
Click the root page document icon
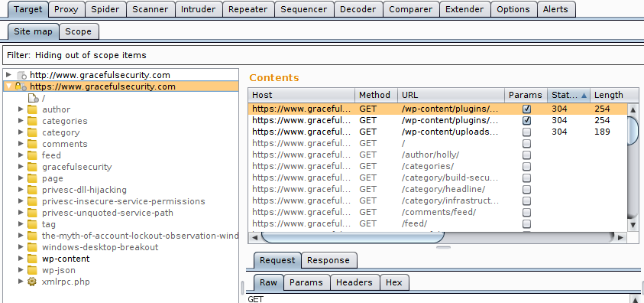[34, 98]
